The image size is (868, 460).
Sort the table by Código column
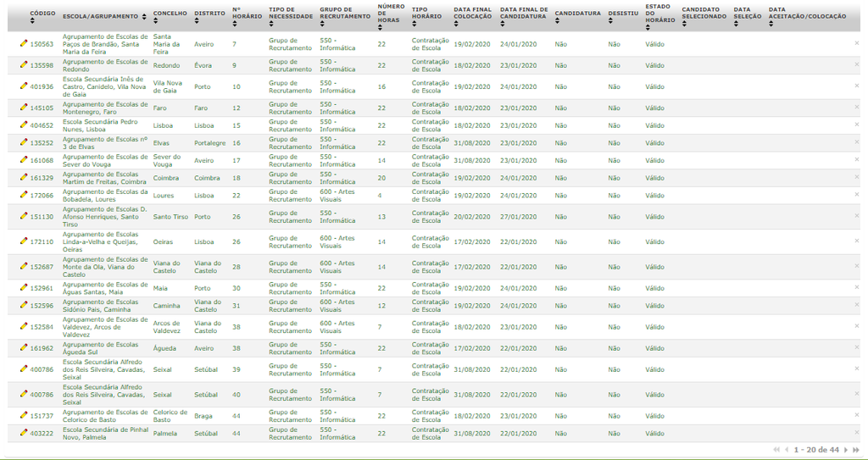click(x=42, y=14)
